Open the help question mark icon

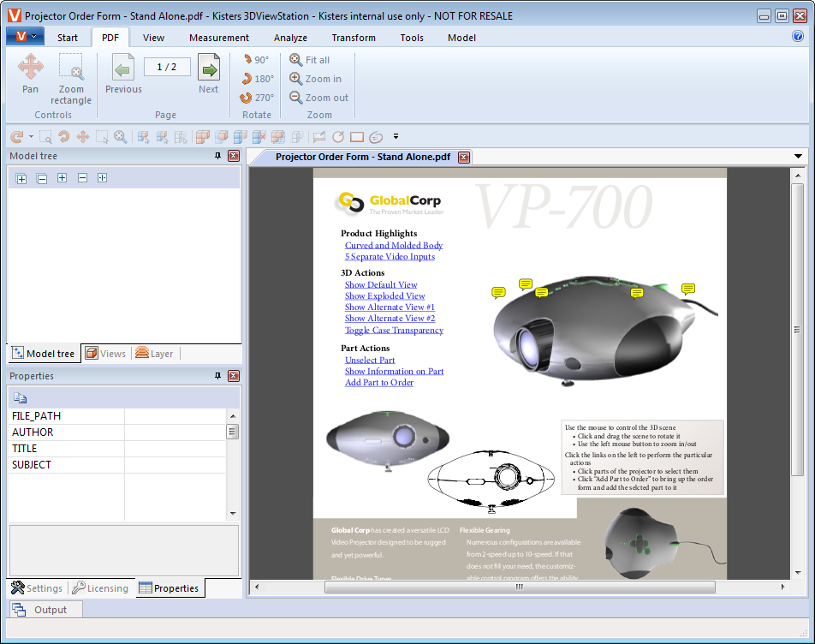click(797, 36)
